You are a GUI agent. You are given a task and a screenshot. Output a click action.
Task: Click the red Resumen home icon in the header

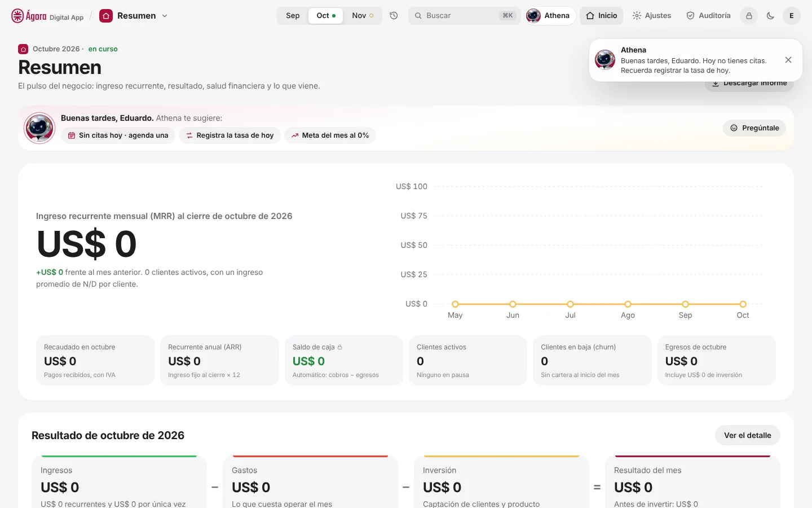coord(106,16)
